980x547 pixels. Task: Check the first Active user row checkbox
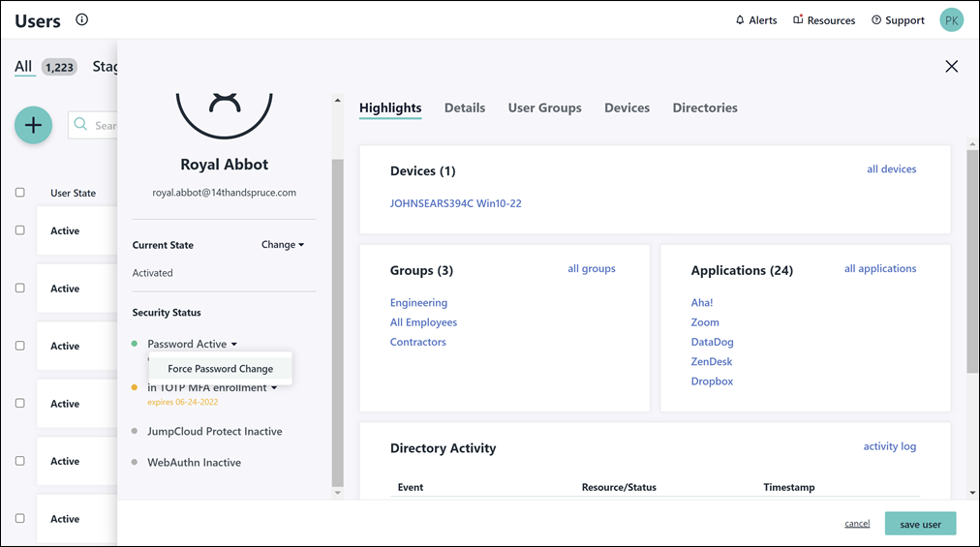(x=20, y=230)
